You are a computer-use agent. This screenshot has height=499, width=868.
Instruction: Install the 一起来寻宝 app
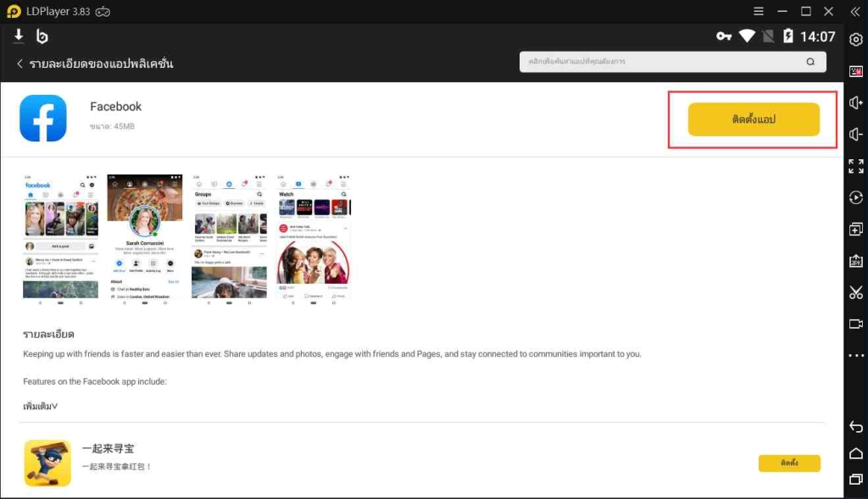[789, 463]
